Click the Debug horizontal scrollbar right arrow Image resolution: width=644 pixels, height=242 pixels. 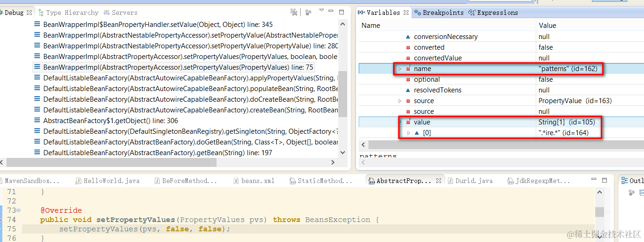(333, 162)
